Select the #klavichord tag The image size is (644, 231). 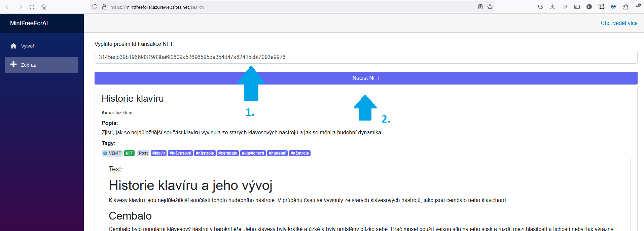pos(253,153)
